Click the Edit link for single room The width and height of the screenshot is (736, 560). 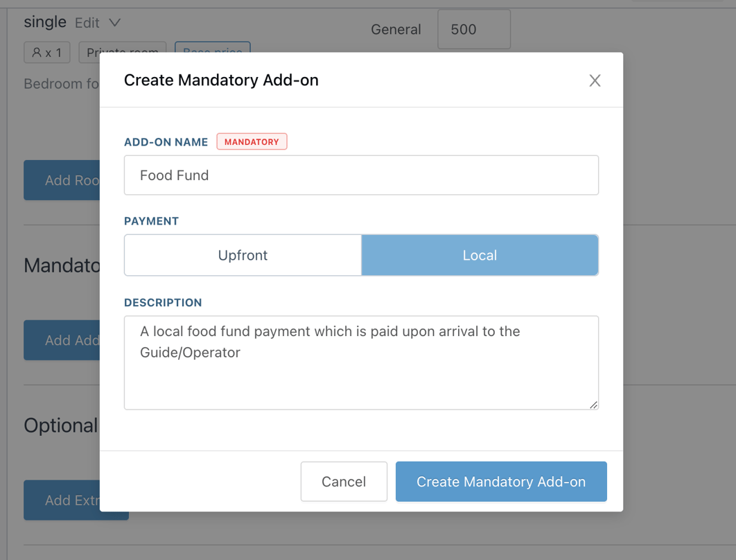click(88, 22)
